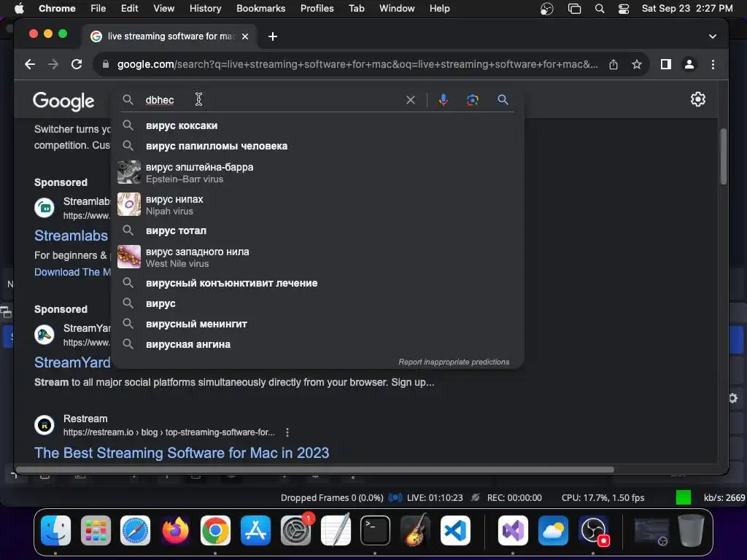Launch Safari from the Dock
Screen dimensions: 747x560
[x=135, y=530]
